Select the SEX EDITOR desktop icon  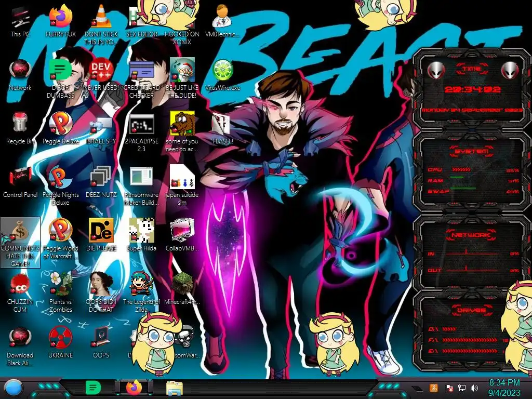141,21
